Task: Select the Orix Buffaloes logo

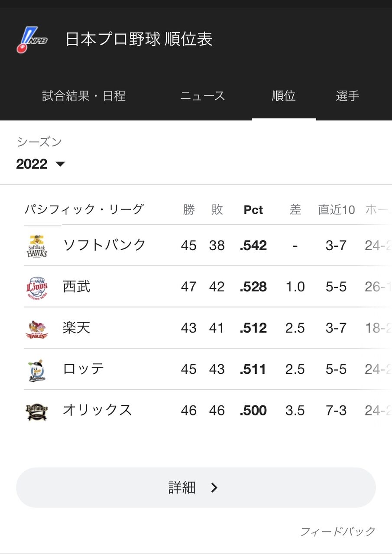Action: pyautogui.click(x=37, y=411)
